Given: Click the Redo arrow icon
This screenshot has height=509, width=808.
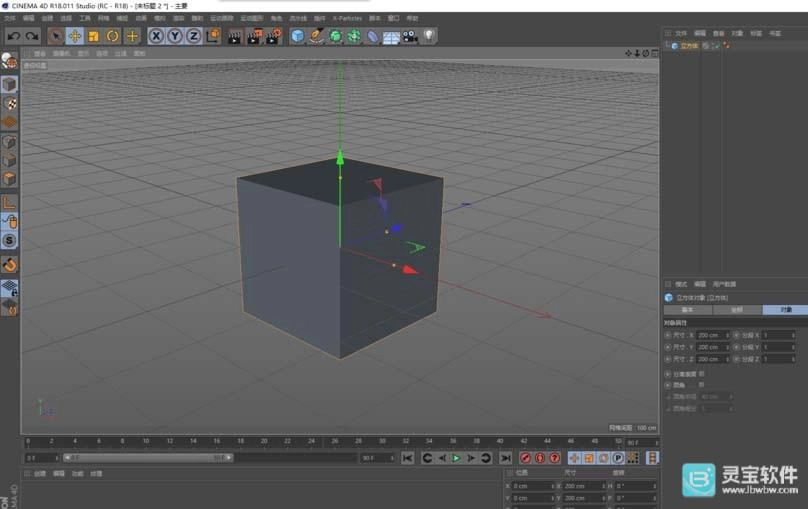Looking at the screenshot, I should tap(32, 36).
